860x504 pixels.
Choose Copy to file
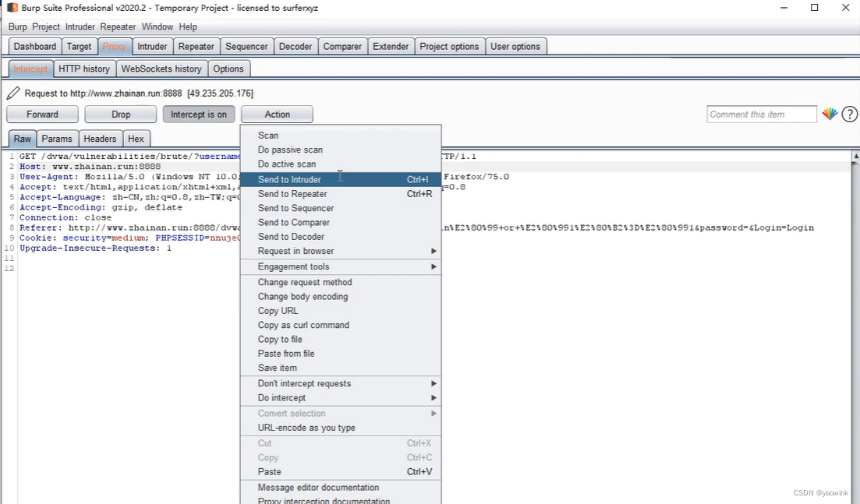[341, 339]
